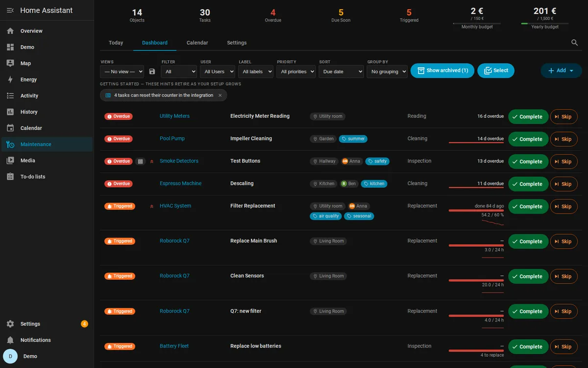Click the Select button in the toolbar
Image resolution: width=588 pixels, height=368 pixels.
coord(496,71)
